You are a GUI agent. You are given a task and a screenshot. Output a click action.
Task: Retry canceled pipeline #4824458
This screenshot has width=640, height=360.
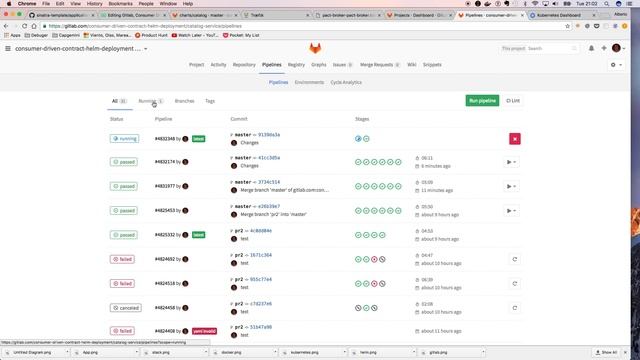click(515, 308)
